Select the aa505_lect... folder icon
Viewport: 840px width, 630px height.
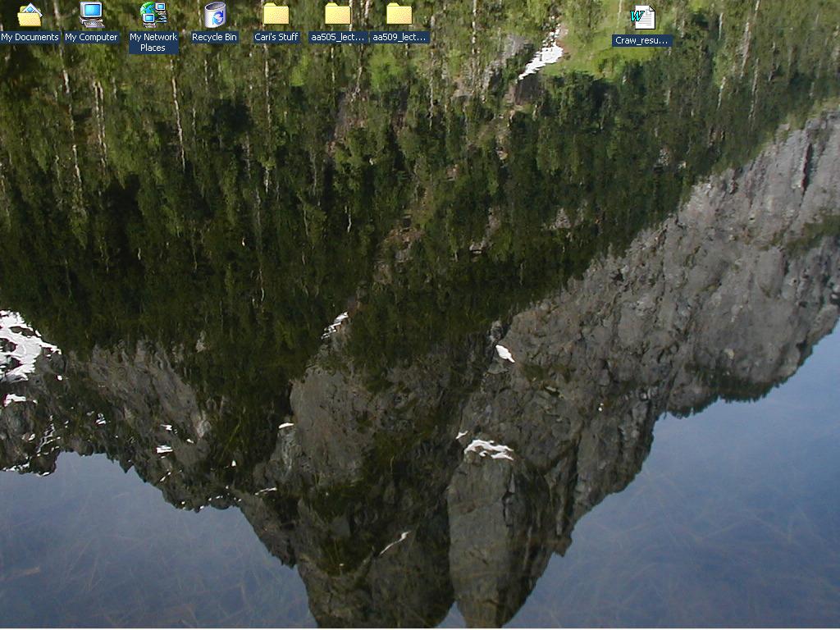coord(338,14)
